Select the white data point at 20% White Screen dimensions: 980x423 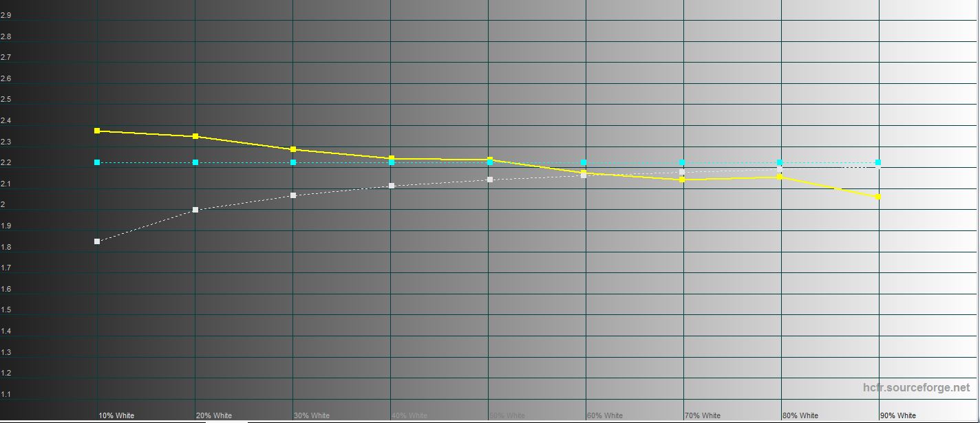195,210
